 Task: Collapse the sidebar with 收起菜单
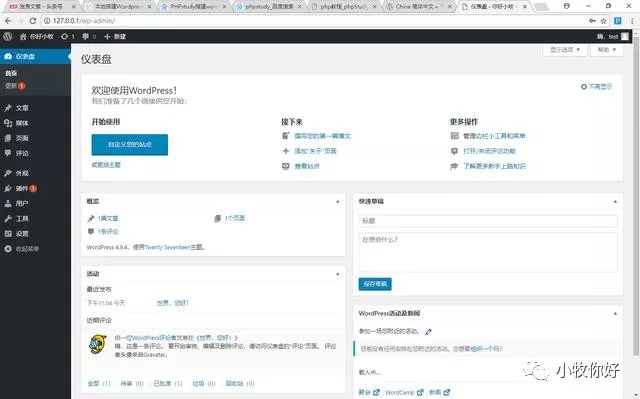pos(22,248)
